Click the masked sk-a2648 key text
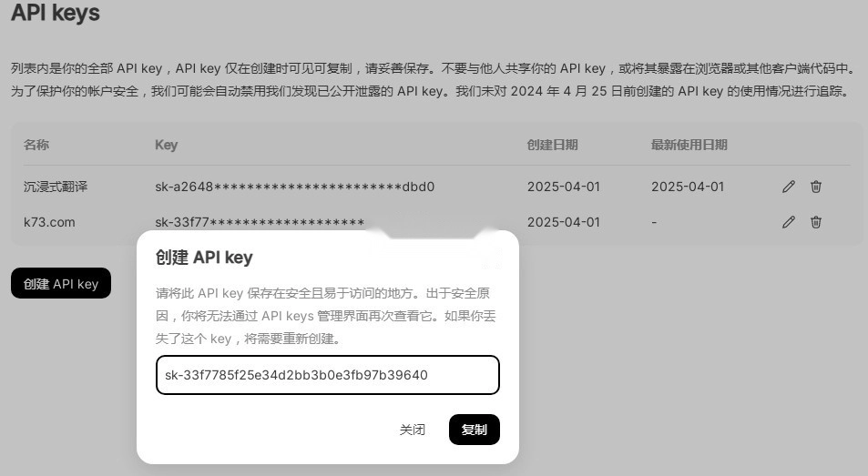Viewport: 868px width, 476px height. (294, 187)
